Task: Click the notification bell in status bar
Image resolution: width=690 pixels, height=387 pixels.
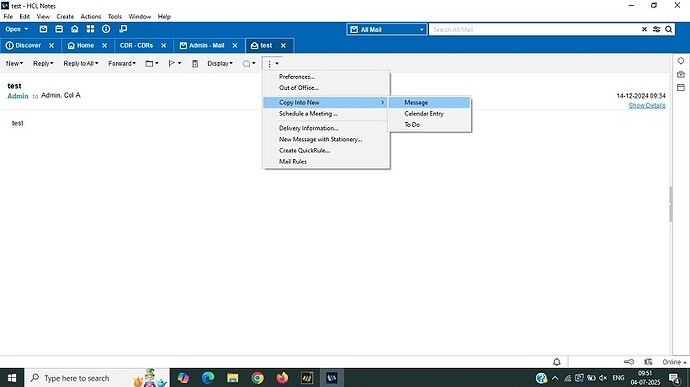Action: [557, 362]
